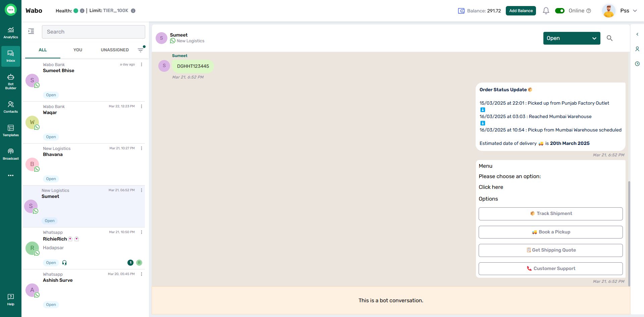Open the Broadcast section
This screenshot has height=317, width=644.
tap(11, 154)
